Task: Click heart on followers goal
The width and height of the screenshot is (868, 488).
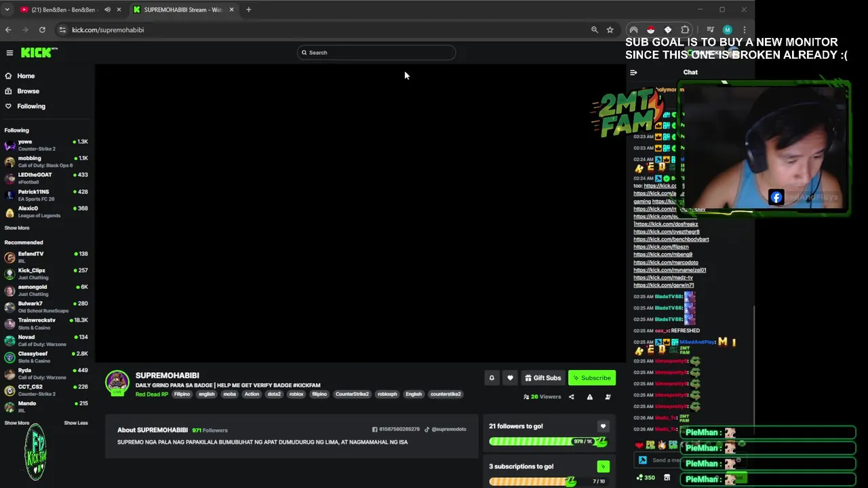Action: (603, 426)
